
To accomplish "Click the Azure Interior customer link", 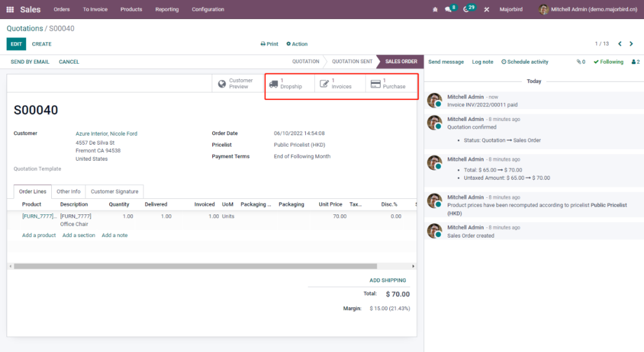I will tap(106, 134).
